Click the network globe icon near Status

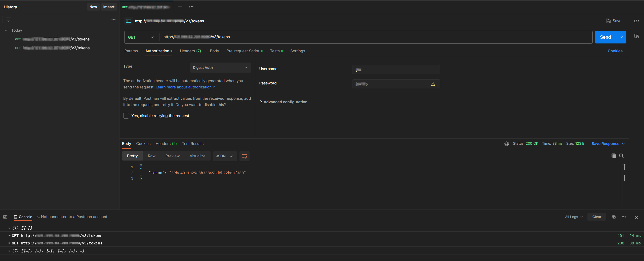point(506,144)
